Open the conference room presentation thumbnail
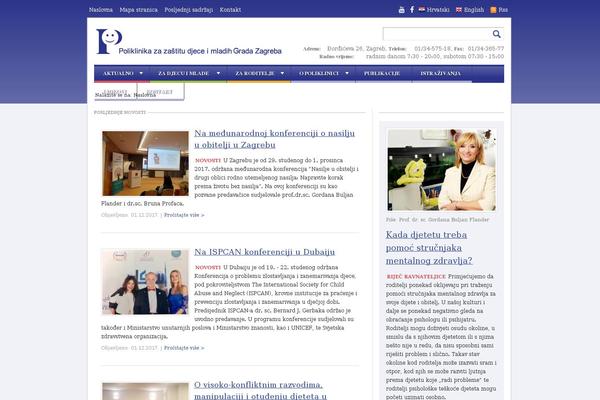This screenshot has height=400, width=600. click(x=145, y=163)
